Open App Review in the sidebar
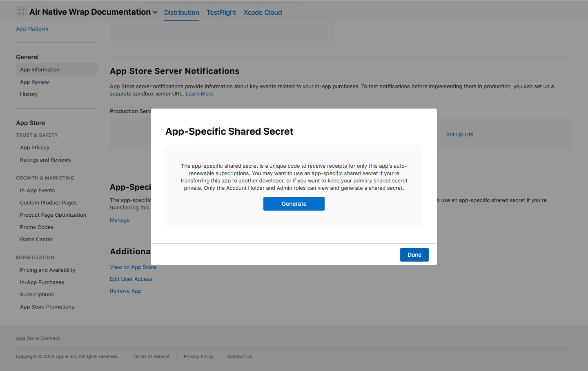Image resolution: width=588 pixels, height=371 pixels. [x=34, y=82]
